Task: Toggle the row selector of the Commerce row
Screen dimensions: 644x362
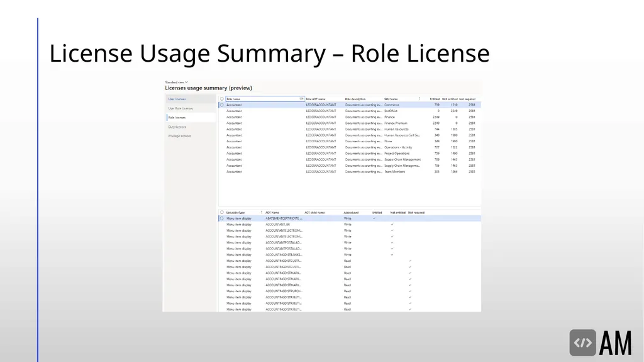Action: click(222, 105)
